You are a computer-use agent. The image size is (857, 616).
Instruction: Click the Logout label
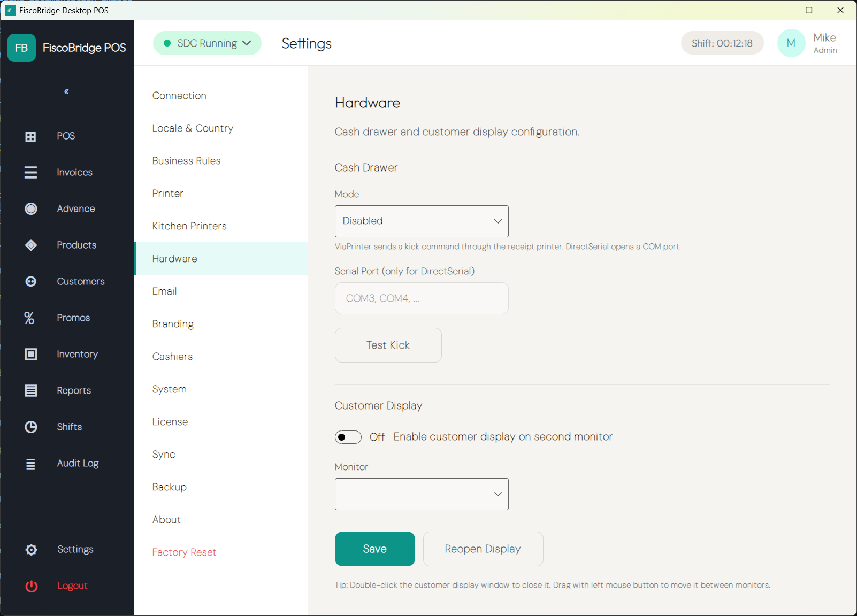tap(72, 586)
